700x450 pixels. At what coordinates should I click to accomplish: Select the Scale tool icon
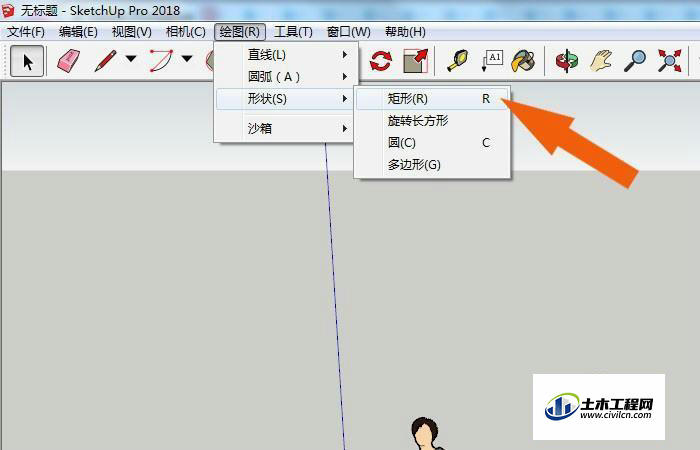(415, 61)
